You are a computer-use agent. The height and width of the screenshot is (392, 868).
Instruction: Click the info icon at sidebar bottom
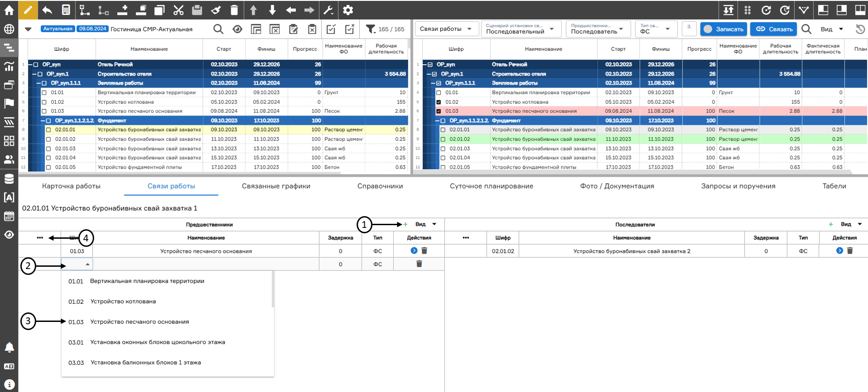(9, 384)
